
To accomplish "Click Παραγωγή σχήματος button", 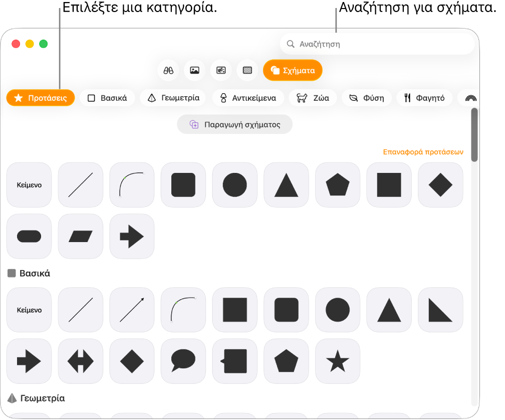I will click(x=235, y=124).
